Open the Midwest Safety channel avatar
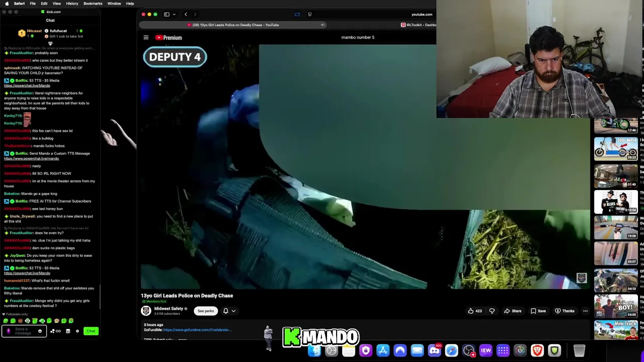Image resolution: width=644 pixels, height=362 pixels. [x=146, y=311]
